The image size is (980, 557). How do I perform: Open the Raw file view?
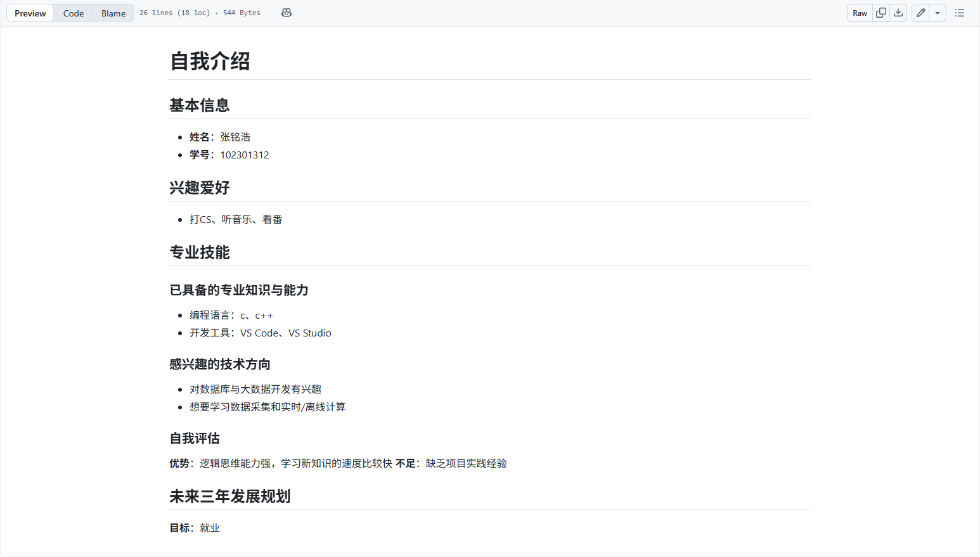pos(860,13)
